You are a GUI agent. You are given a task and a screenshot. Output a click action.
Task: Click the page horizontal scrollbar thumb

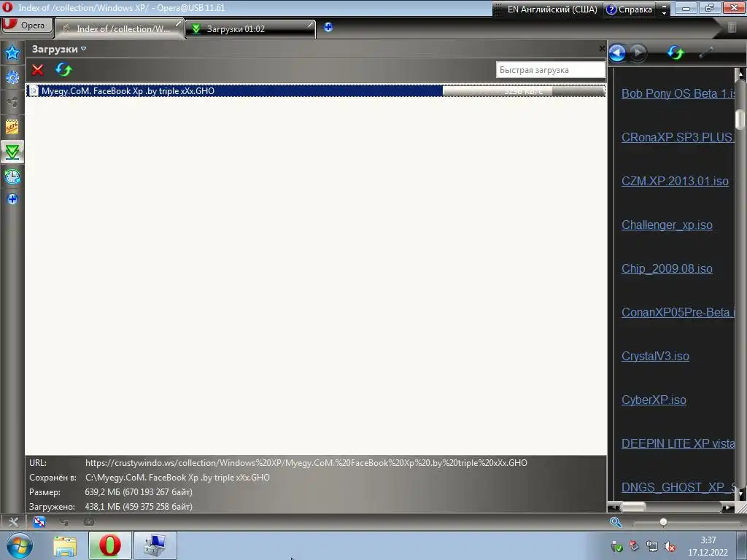(632, 507)
